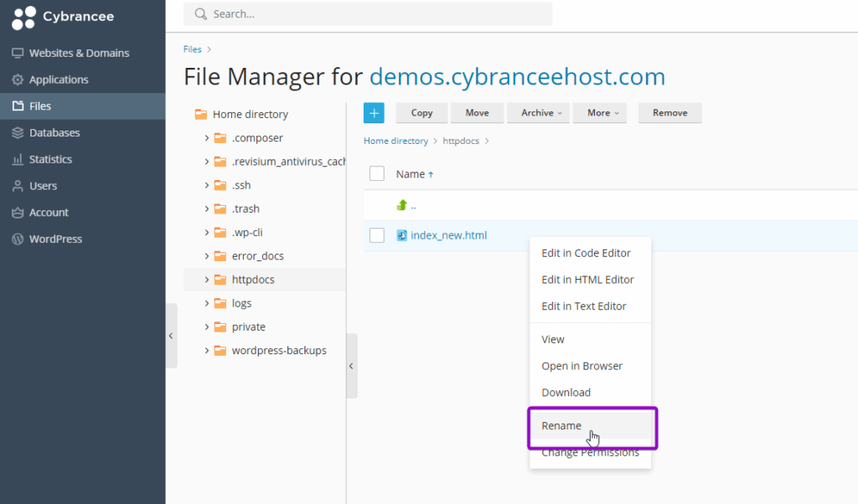Expand the .trash tree node
The image size is (858, 504).
(x=206, y=208)
